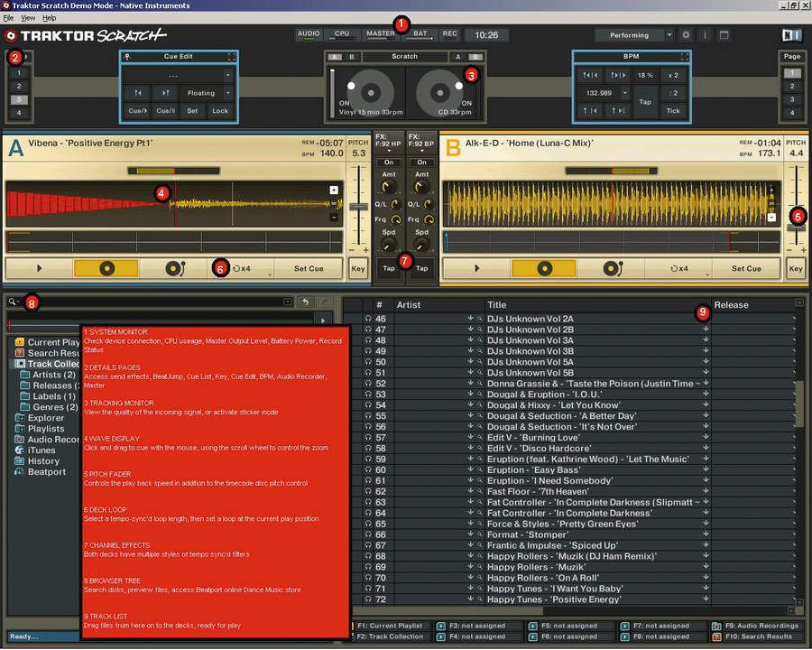The width and height of the screenshot is (812, 650).
Task: Load arrow for DJs Unknown Vol 2B
Action: (x=706, y=330)
